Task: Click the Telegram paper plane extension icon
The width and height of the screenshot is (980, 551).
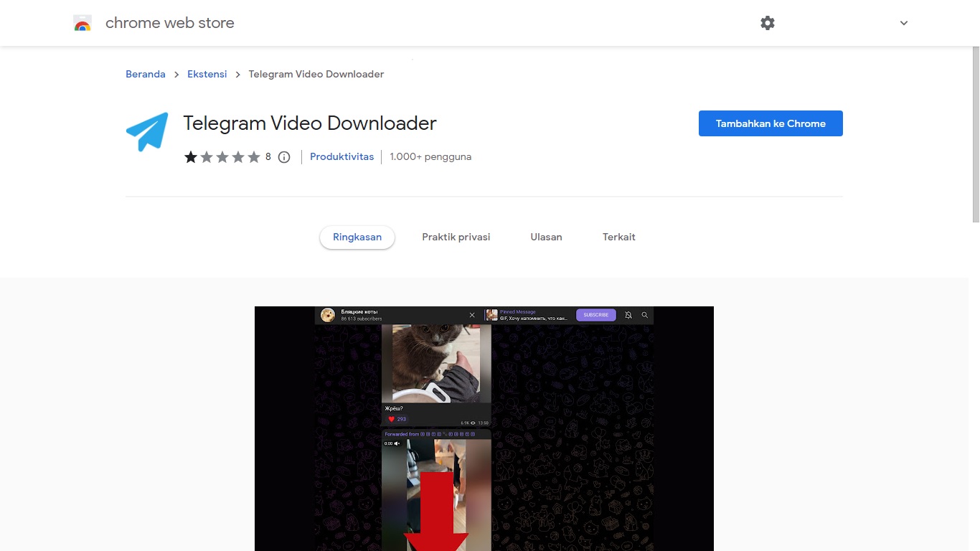Action: [x=147, y=132]
